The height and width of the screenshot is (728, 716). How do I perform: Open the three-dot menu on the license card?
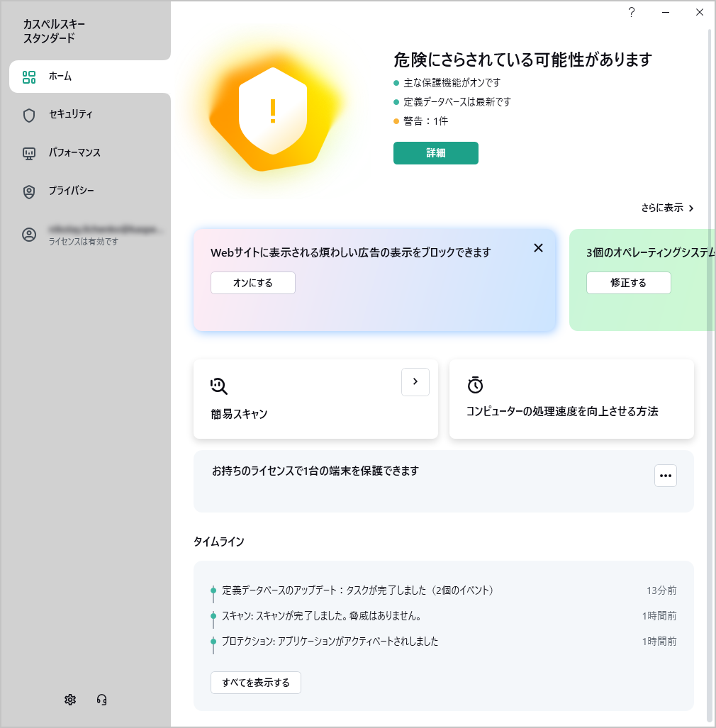pyautogui.click(x=666, y=476)
